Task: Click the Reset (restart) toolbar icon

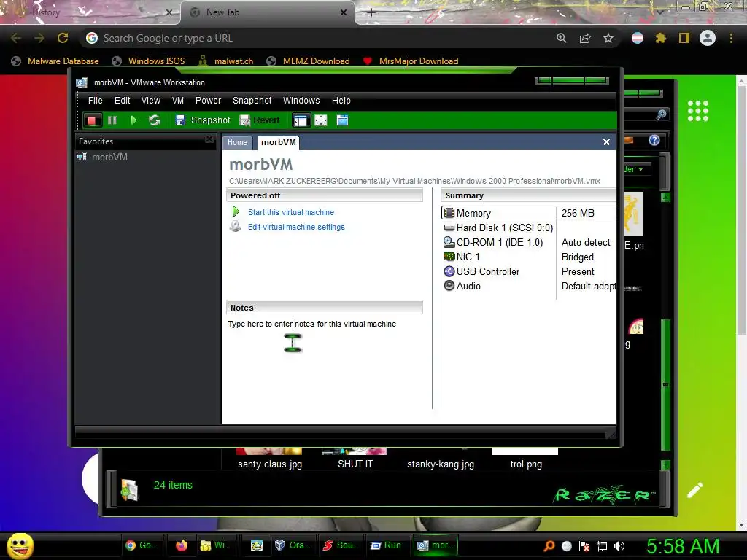Action: pos(155,120)
